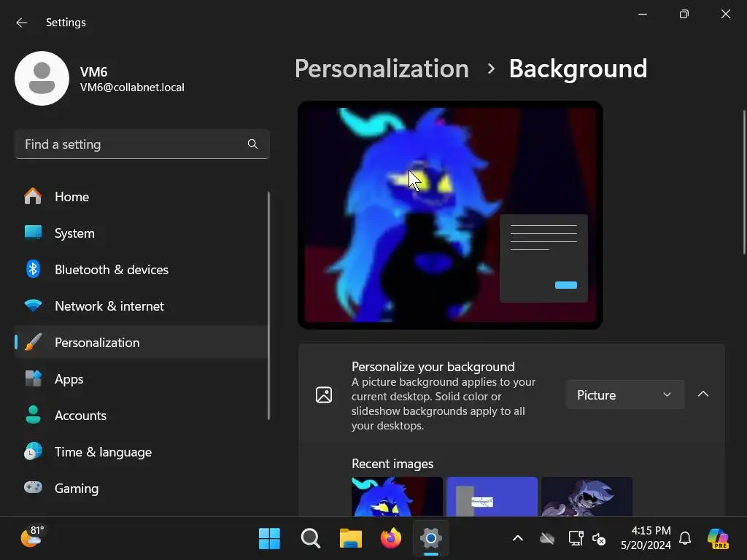Click the Accounts person icon
This screenshot has width=747, height=560.
(x=33, y=415)
